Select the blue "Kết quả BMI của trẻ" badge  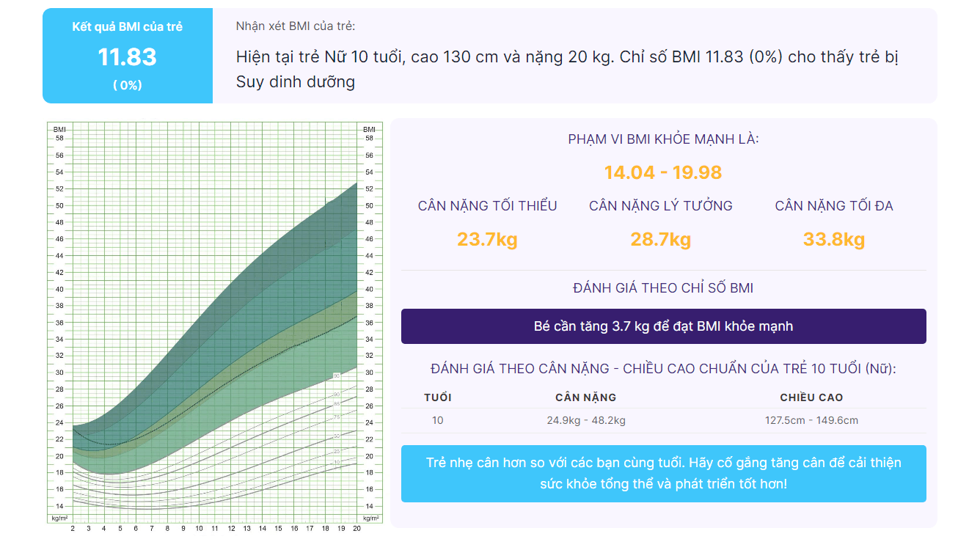point(128,24)
